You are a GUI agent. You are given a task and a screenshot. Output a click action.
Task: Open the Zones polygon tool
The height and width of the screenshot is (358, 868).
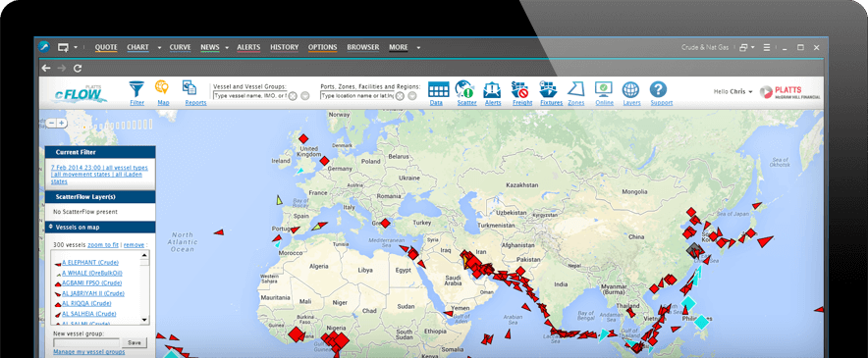pos(576,89)
